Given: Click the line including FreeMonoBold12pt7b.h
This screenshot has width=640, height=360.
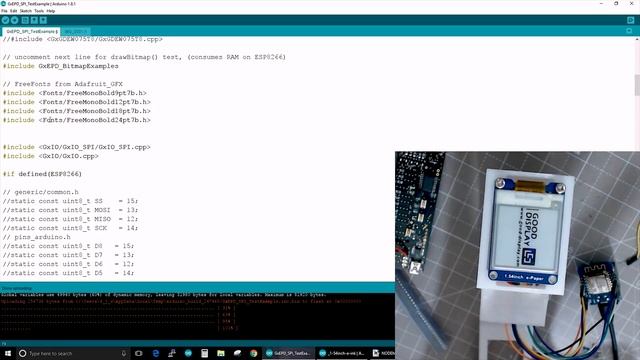Looking at the screenshot, I should [x=77, y=102].
